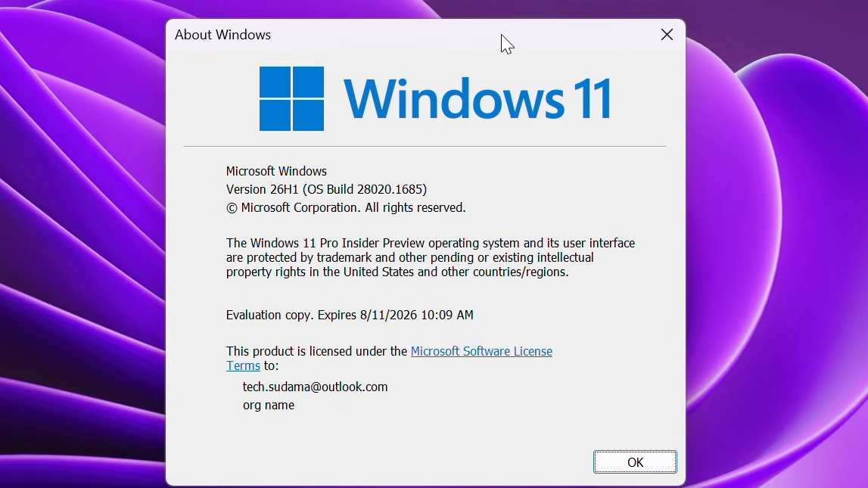This screenshot has width=868, height=488.
Task: Close the About Windows dialog
Action: tap(667, 35)
